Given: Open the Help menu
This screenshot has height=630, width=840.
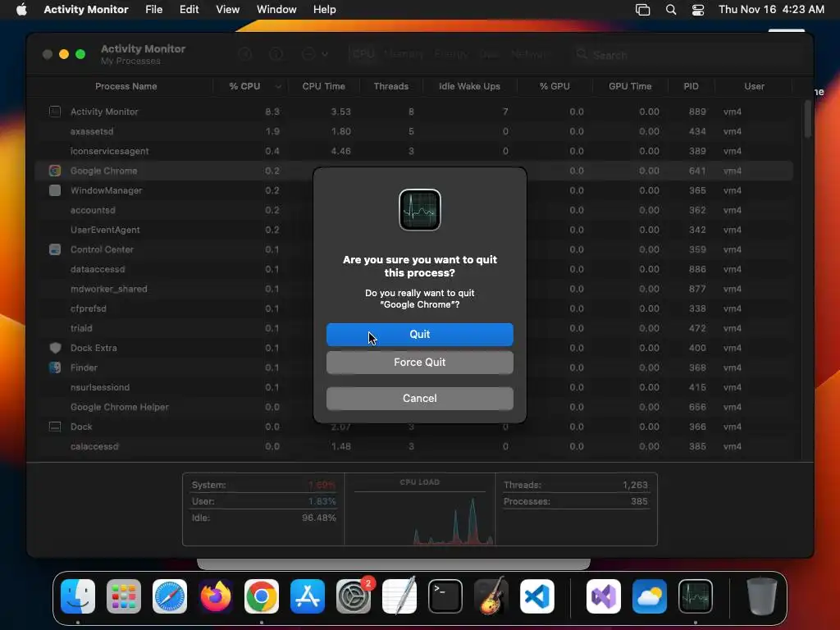Looking at the screenshot, I should [x=325, y=10].
